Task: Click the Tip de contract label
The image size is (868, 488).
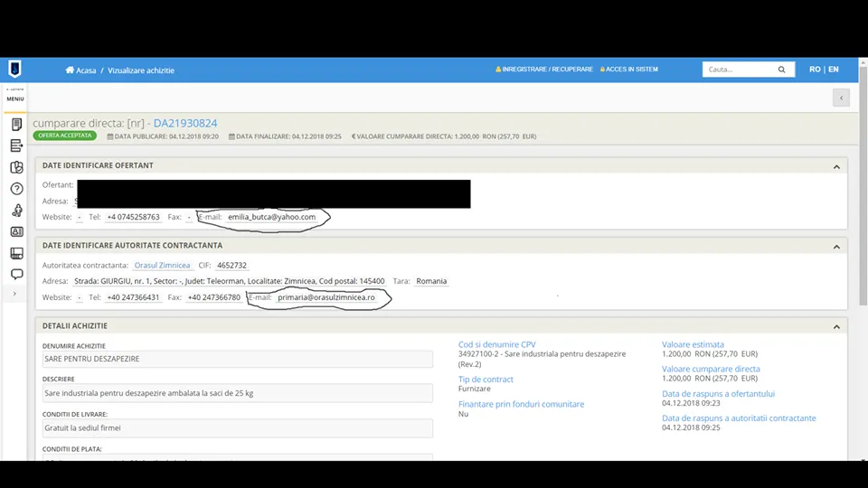Action: (486, 379)
